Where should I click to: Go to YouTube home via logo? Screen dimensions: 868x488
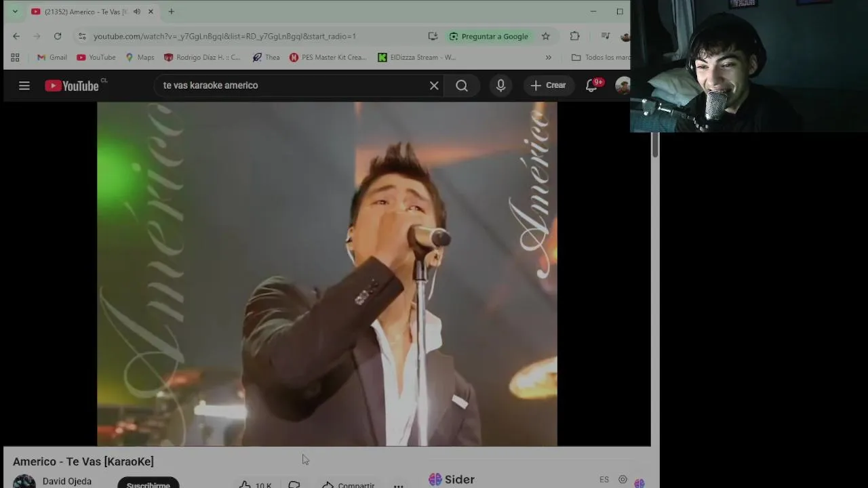point(72,85)
